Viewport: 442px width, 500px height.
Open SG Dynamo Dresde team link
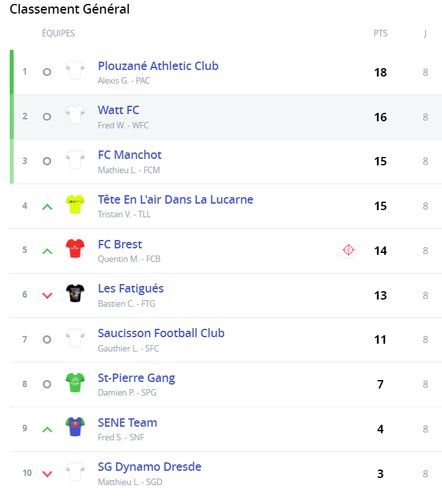click(x=149, y=467)
